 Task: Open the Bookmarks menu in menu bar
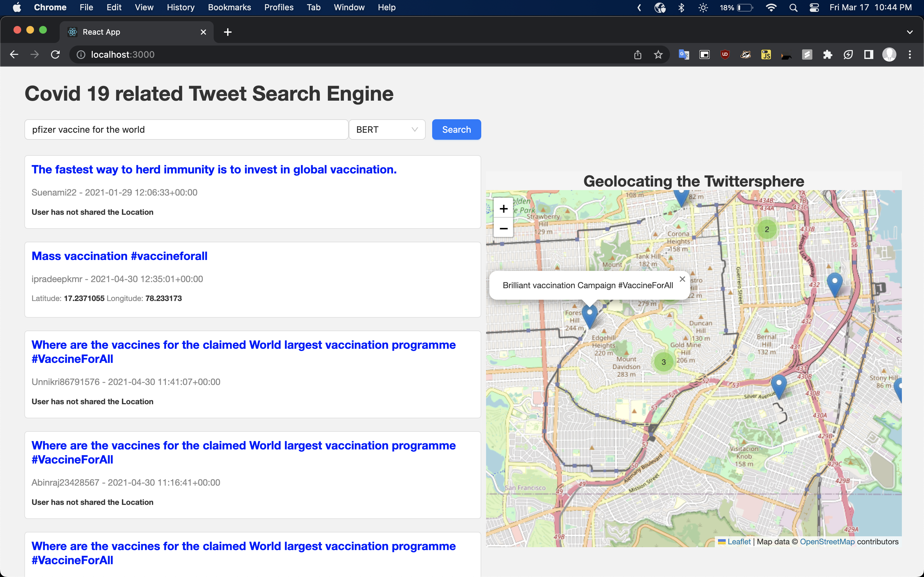[229, 7]
